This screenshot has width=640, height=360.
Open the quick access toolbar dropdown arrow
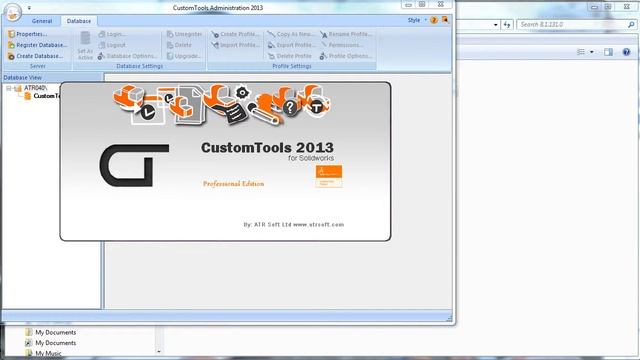coord(29,8)
